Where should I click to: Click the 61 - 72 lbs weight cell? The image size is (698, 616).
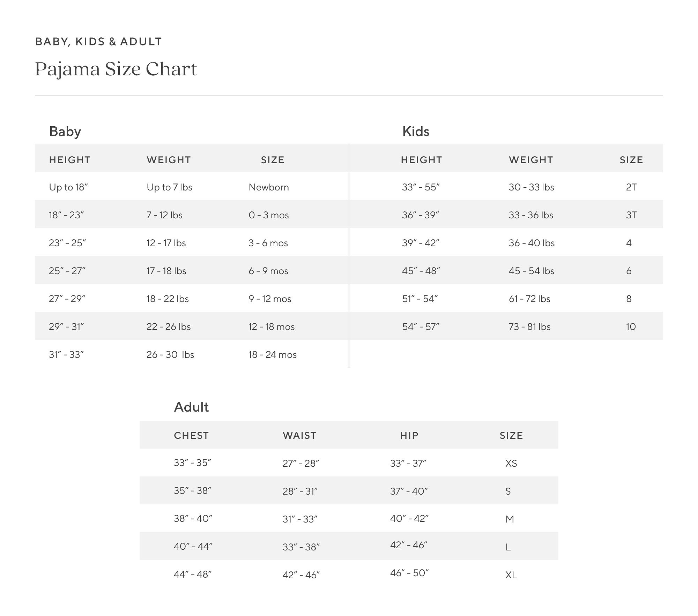pyautogui.click(x=529, y=299)
